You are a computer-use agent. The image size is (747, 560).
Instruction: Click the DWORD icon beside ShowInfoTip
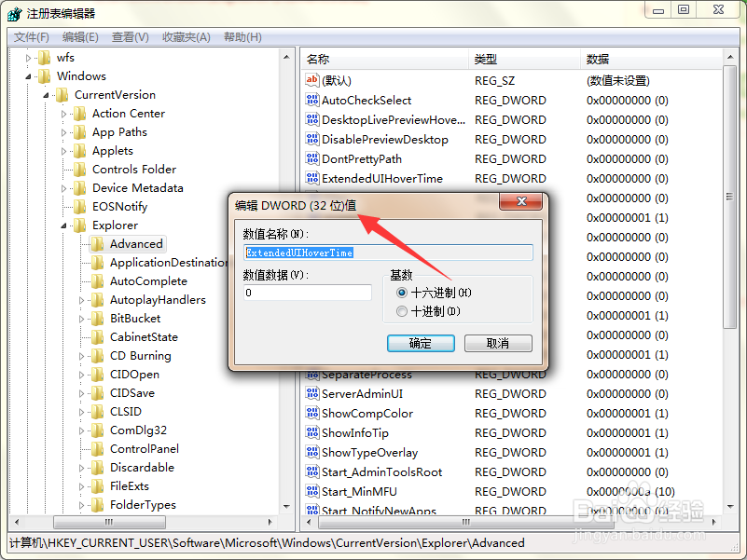point(311,432)
